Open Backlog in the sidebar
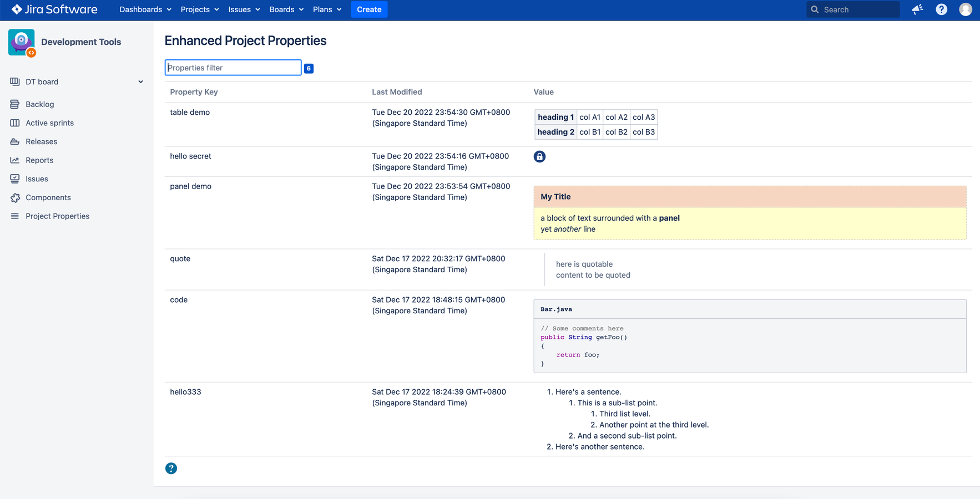980x499 pixels. click(x=40, y=104)
